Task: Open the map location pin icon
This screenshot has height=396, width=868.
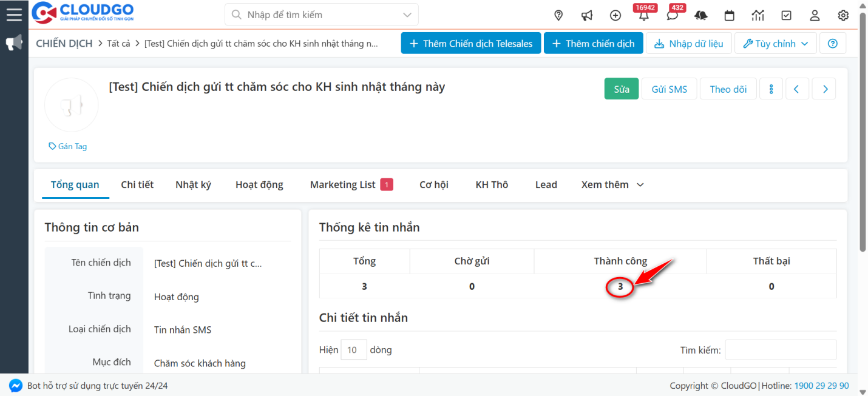Action: click(x=558, y=15)
